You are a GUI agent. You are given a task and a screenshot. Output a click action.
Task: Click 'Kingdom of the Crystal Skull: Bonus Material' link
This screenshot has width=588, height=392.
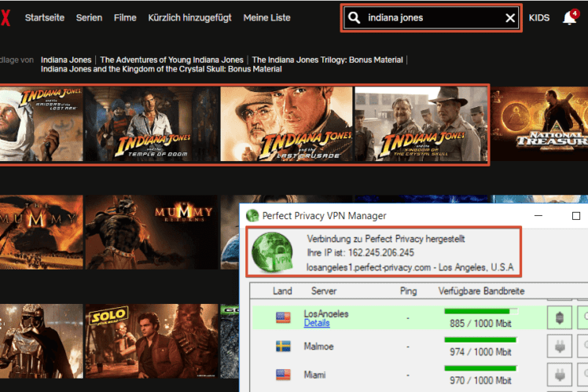click(161, 69)
